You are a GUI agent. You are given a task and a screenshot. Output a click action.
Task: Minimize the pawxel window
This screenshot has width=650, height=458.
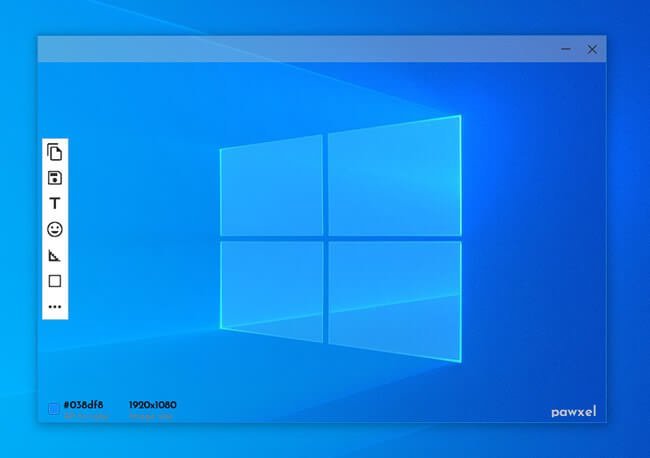tap(566, 49)
